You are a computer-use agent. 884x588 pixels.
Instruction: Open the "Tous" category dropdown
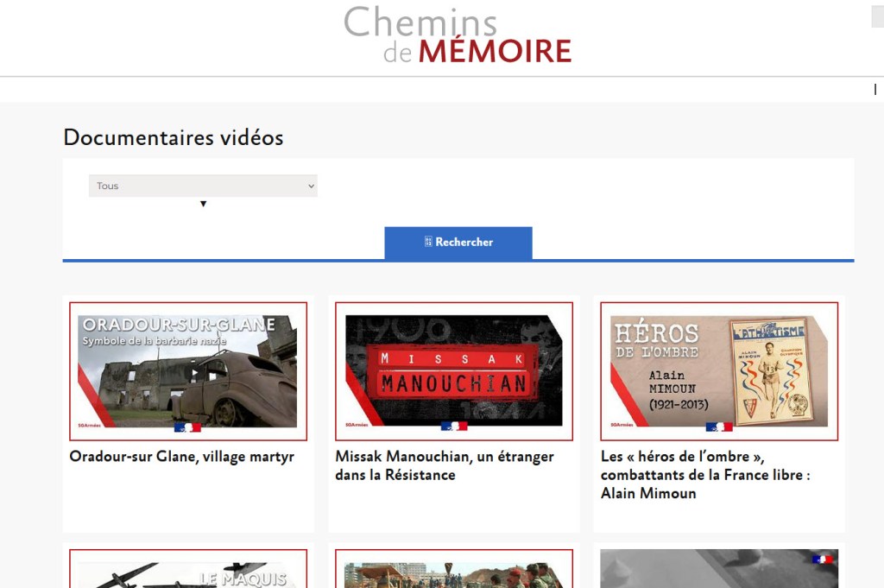203,186
